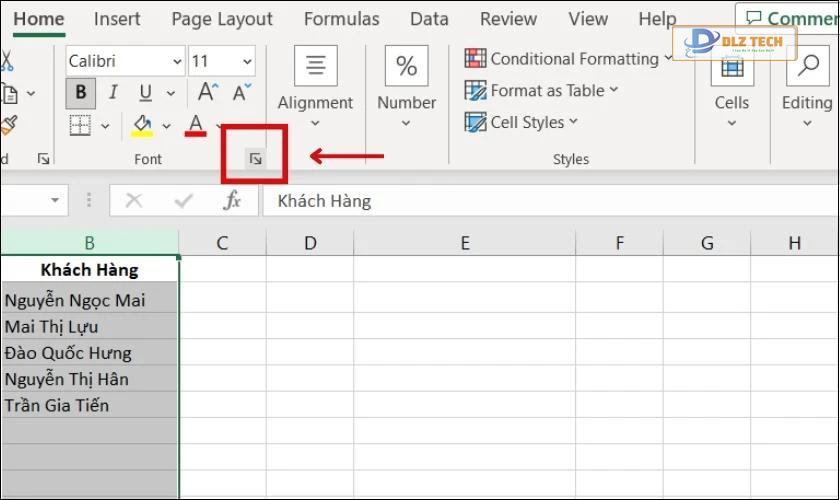Image resolution: width=840 pixels, height=500 pixels.
Task: Switch to the Insert tab
Action: coord(117,19)
